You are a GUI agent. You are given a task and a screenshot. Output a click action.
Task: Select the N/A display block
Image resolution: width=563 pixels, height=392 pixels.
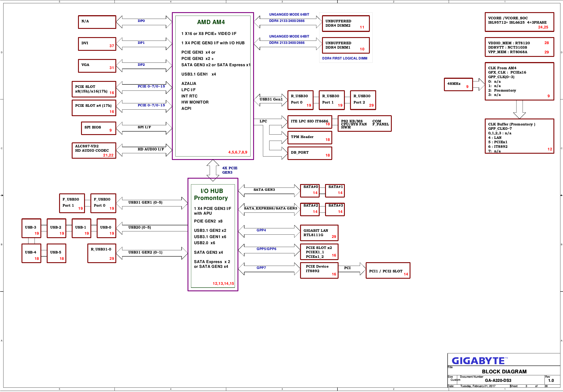click(97, 22)
